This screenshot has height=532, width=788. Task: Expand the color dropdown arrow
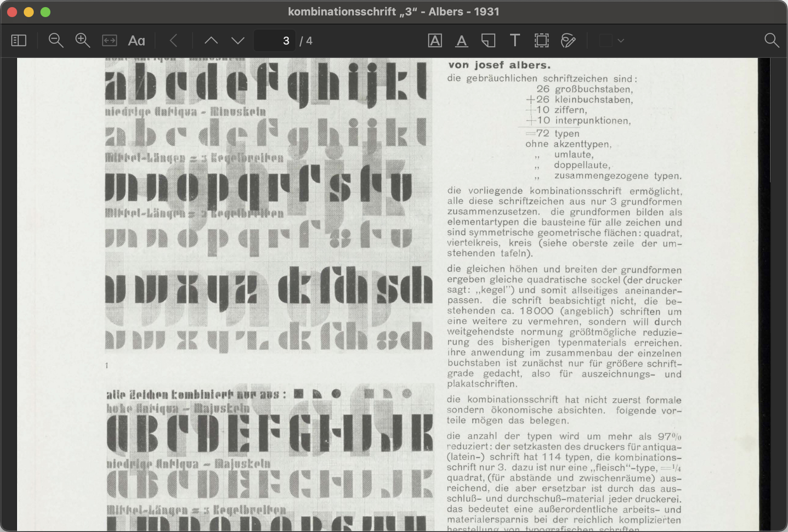click(621, 41)
